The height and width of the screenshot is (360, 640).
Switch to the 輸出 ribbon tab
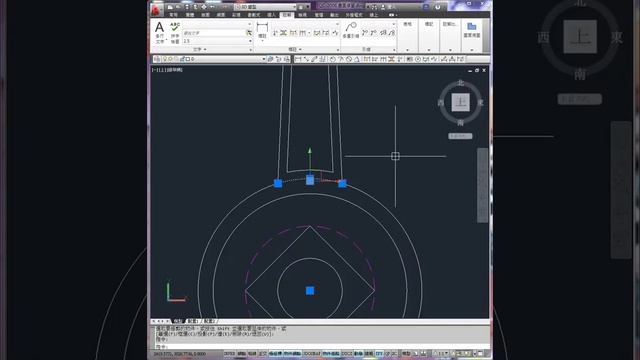tap(334, 15)
